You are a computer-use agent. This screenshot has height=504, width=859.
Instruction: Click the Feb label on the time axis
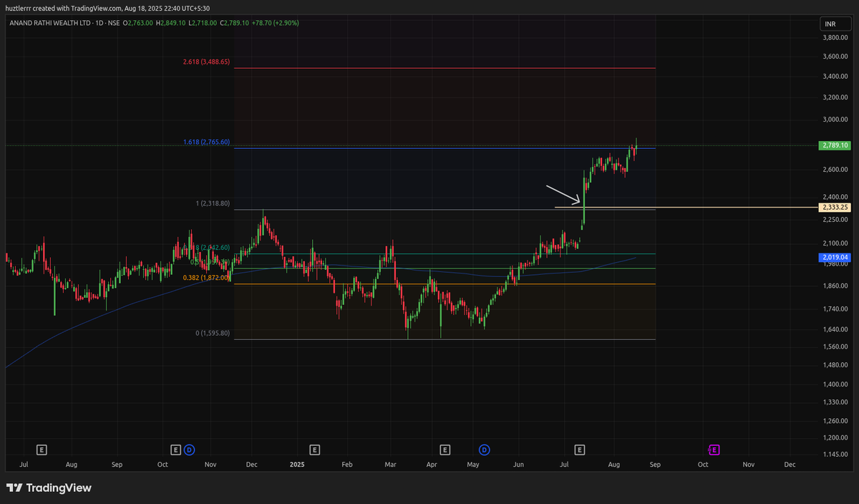click(x=347, y=465)
